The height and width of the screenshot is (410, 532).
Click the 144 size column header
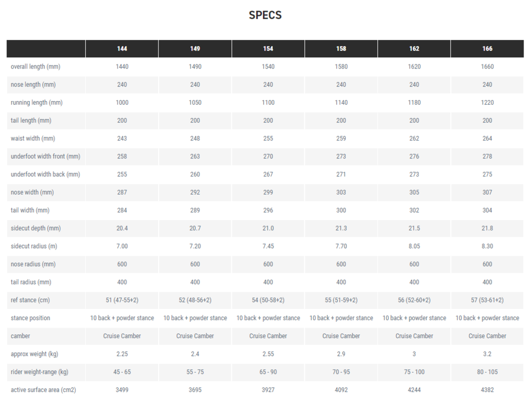[122, 49]
